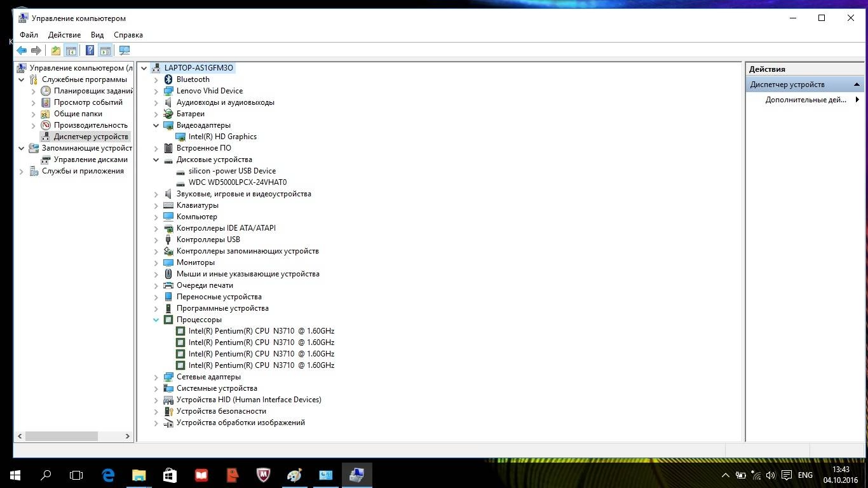868x488 pixels.
Task: Click the ENG language indicator
Action: (x=805, y=475)
